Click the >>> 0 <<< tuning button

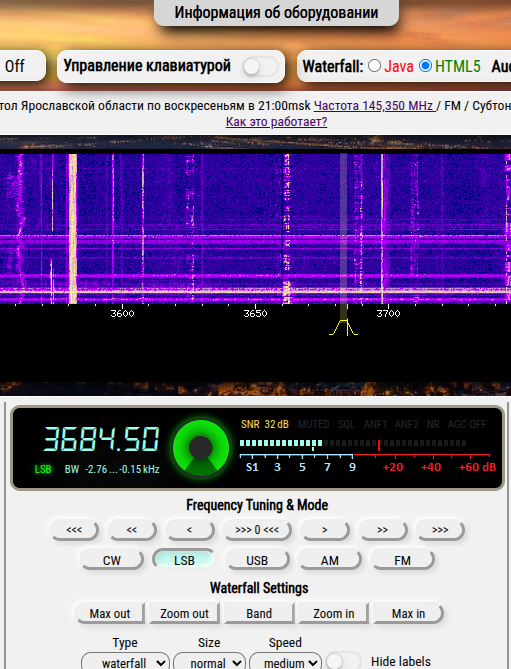coord(257,530)
